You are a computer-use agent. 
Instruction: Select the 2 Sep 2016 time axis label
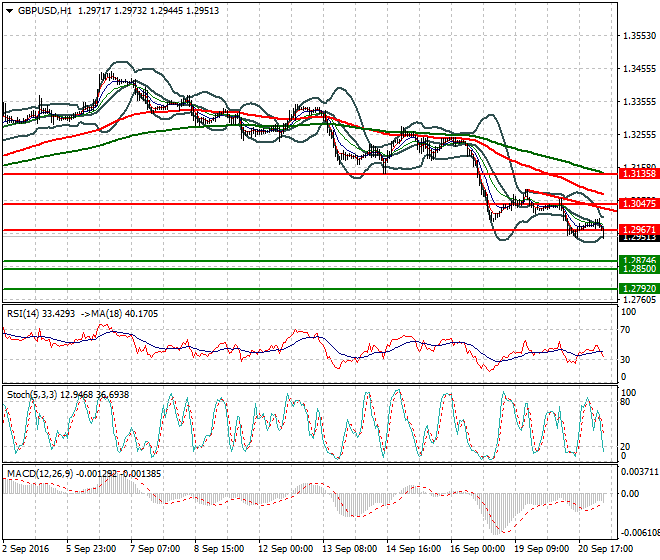(26, 549)
